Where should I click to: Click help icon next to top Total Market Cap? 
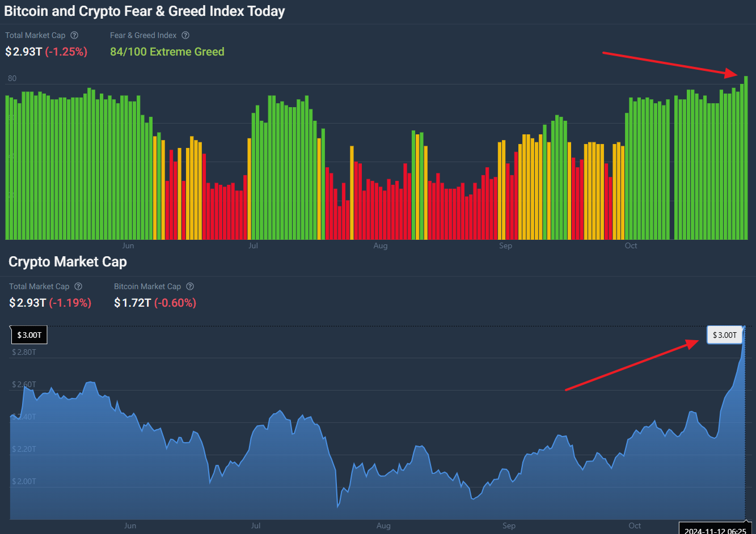click(74, 35)
